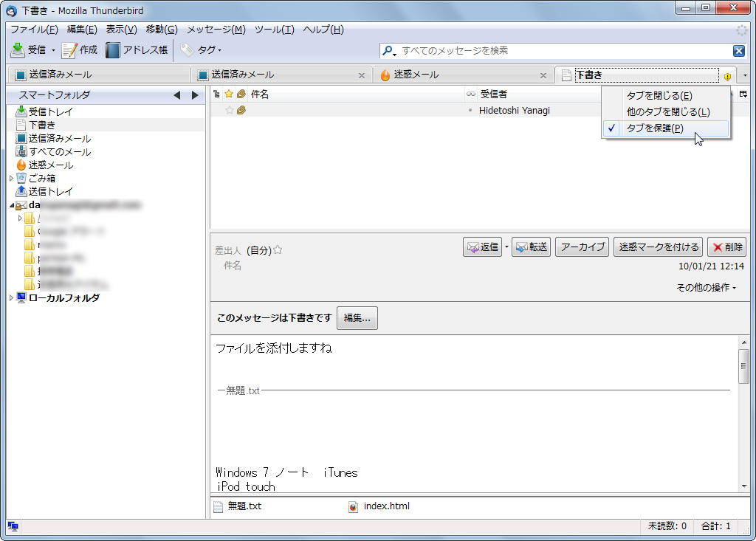Open the ツール(T) menu
Screen dimensions: 756x541
[x=272, y=30]
